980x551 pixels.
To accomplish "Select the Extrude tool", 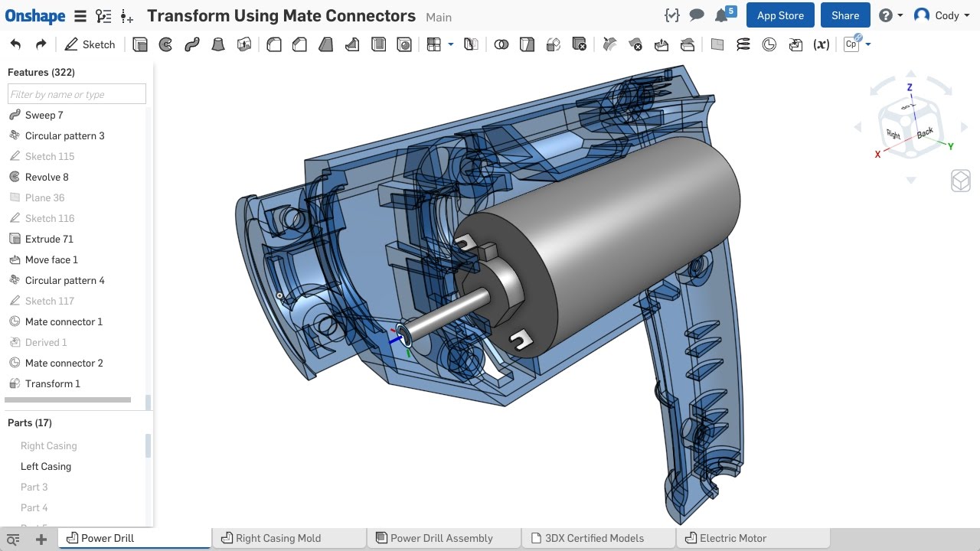I will click(x=140, y=44).
